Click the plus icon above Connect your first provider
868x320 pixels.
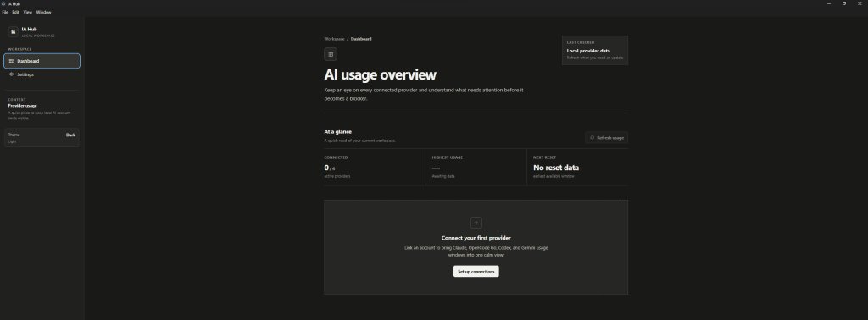[476, 223]
